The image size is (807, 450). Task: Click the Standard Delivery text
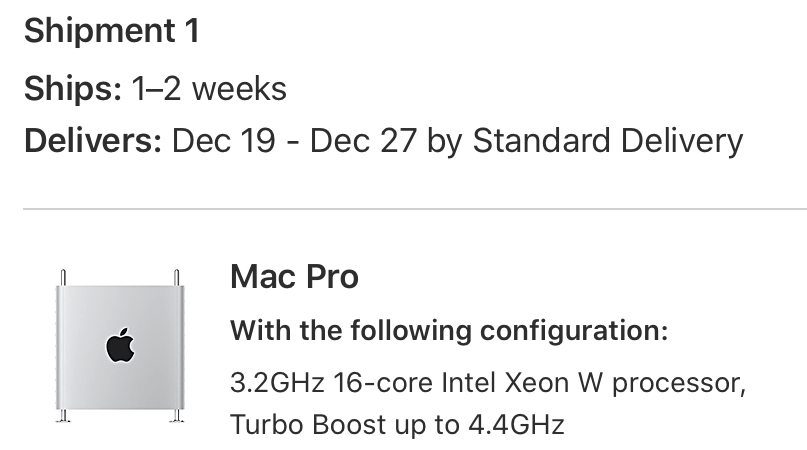(607, 141)
